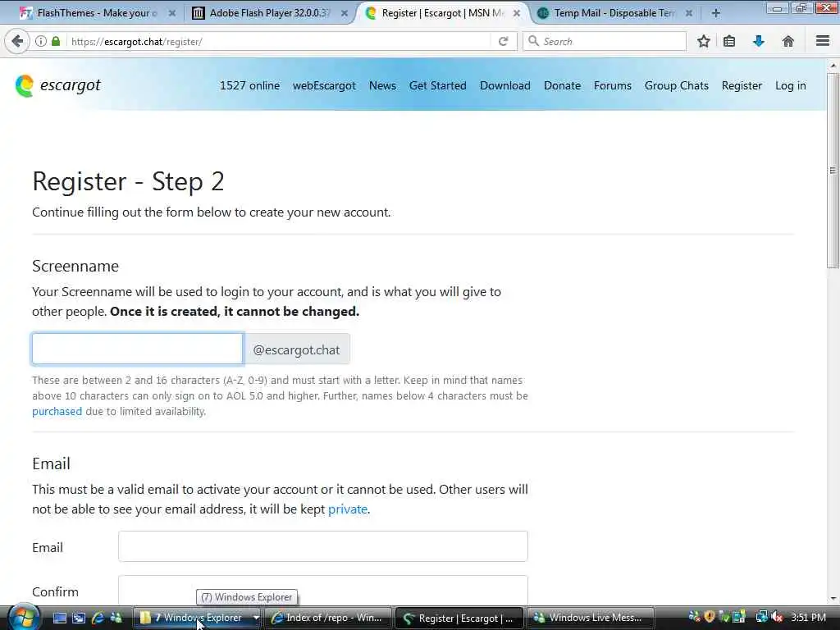This screenshot has height=630, width=840.
Task: Open the webEscargot nav item
Action: click(324, 85)
